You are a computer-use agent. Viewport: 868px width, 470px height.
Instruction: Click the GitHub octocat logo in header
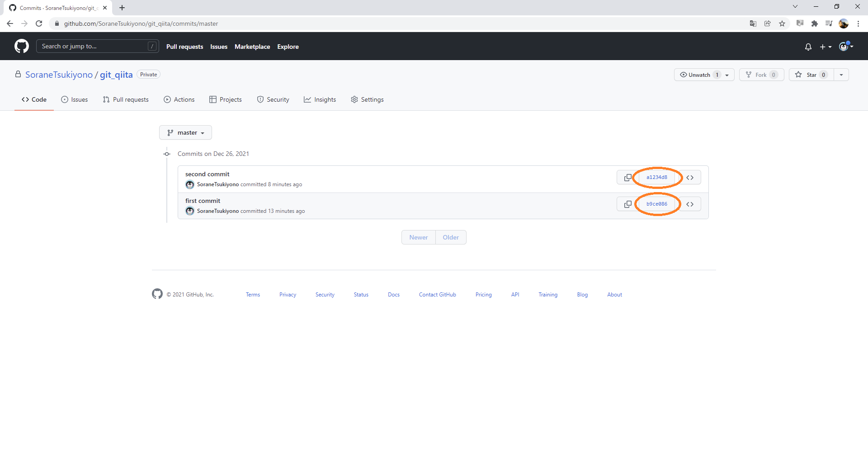point(21,46)
